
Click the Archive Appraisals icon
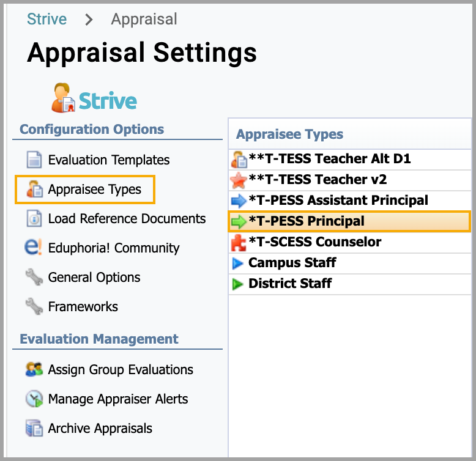34,428
